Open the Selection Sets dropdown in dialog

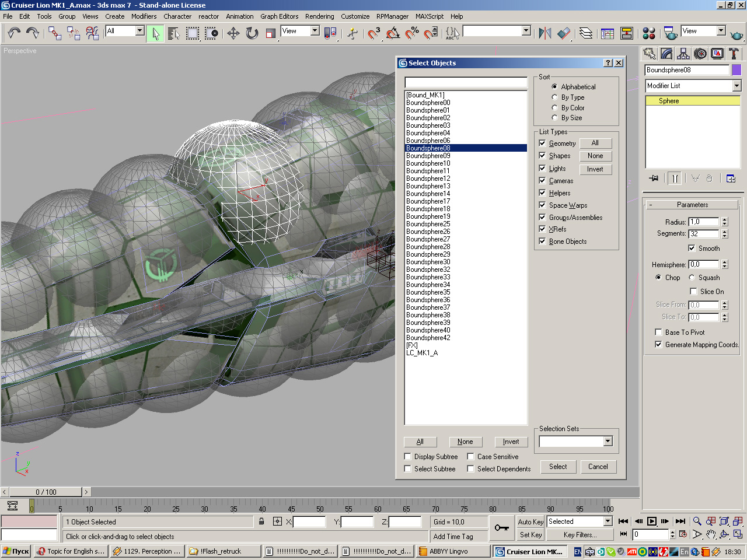(608, 442)
